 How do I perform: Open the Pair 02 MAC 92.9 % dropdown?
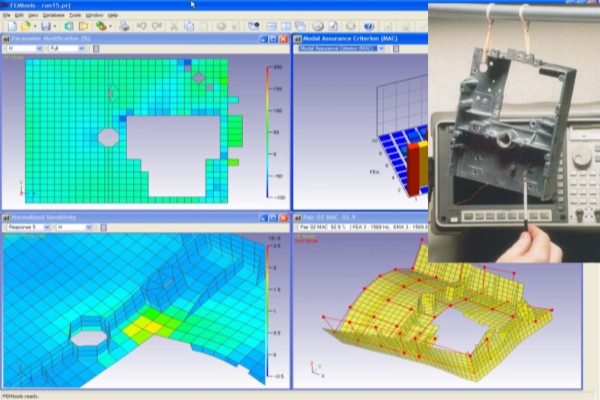(363, 227)
